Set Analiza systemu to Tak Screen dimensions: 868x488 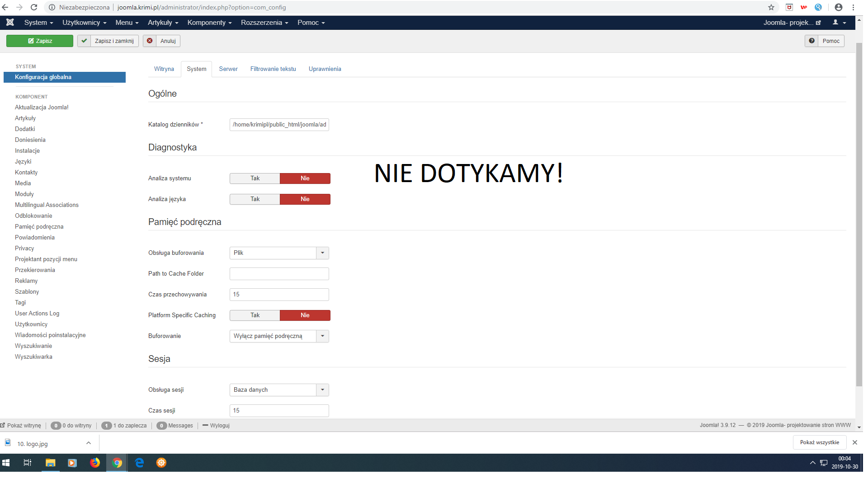[255, 178]
